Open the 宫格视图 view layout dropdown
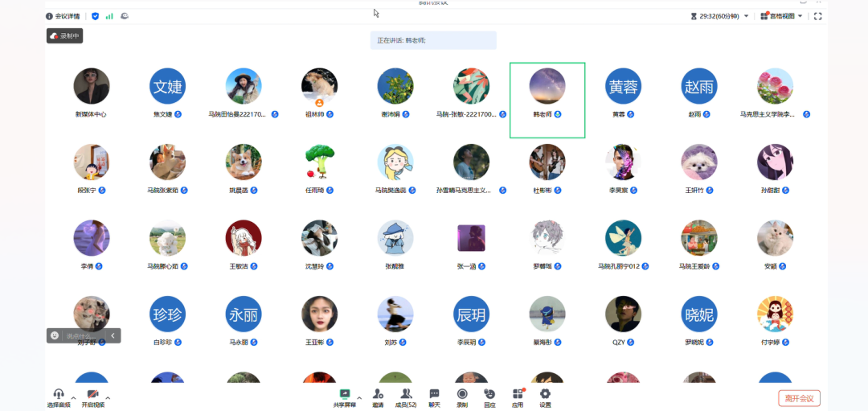This screenshot has height=411, width=868. coord(781,16)
